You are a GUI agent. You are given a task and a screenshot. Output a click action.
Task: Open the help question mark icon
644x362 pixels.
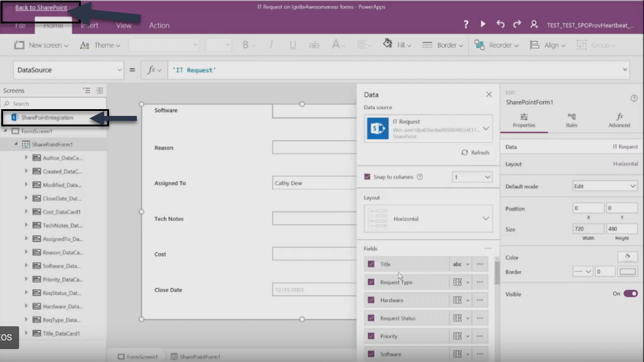click(x=466, y=24)
